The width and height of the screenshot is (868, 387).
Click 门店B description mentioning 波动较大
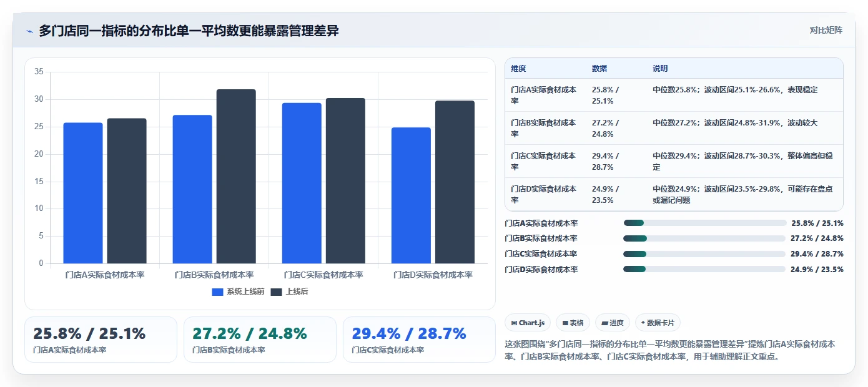click(x=735, y=123)
